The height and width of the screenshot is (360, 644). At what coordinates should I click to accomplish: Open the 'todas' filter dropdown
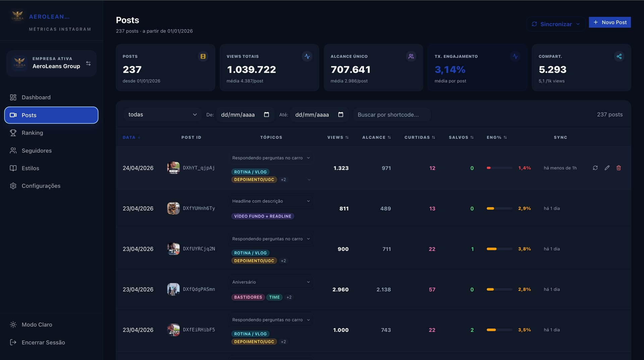(x=162, y=115)
